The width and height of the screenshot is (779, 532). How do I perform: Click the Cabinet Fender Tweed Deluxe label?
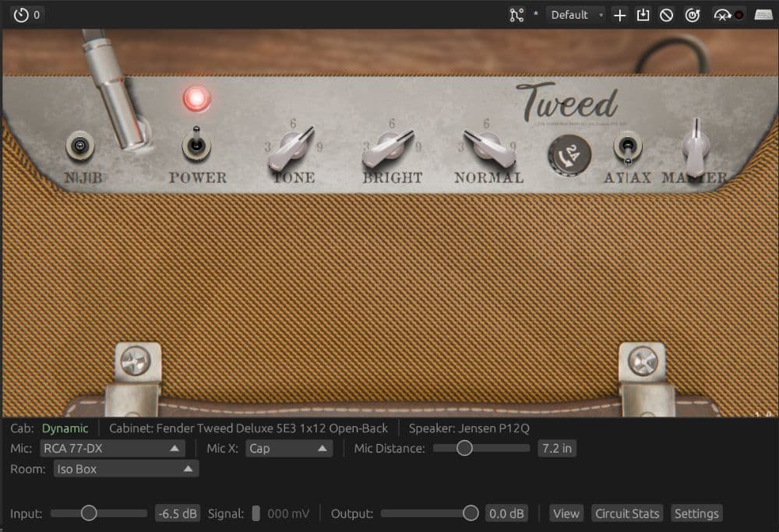tap(248, 428)
